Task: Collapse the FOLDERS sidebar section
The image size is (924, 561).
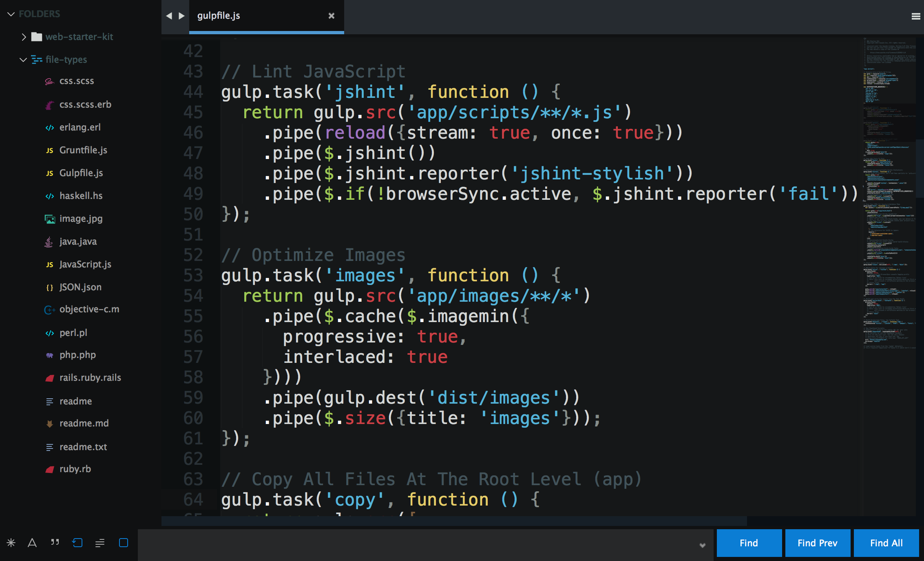Action: [11, 13]
